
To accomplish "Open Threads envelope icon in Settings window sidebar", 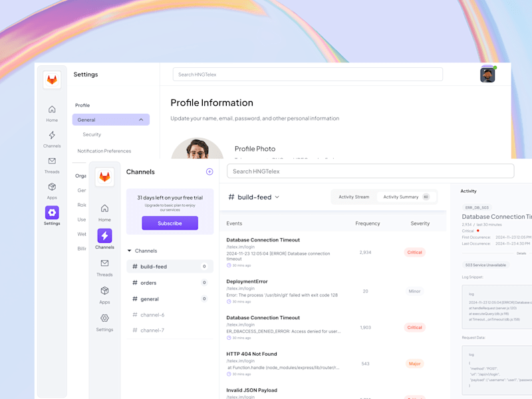I will click(52, 161).
